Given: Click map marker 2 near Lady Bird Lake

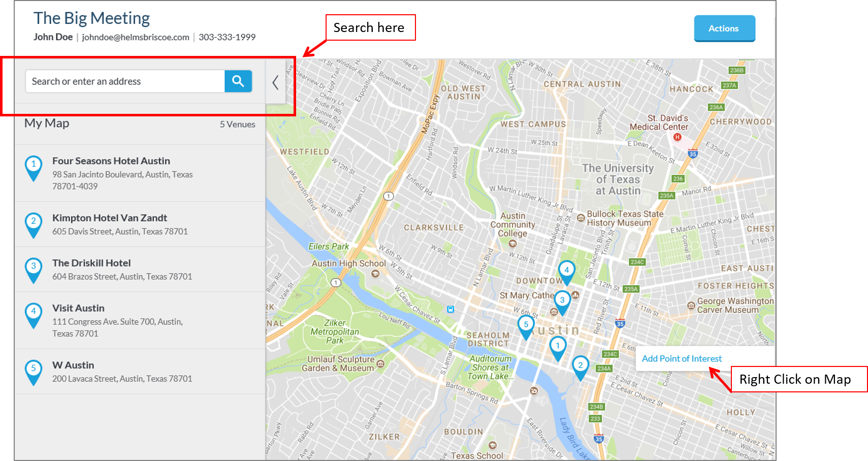Looking at the screenshot, I should (x=581, y=364).
